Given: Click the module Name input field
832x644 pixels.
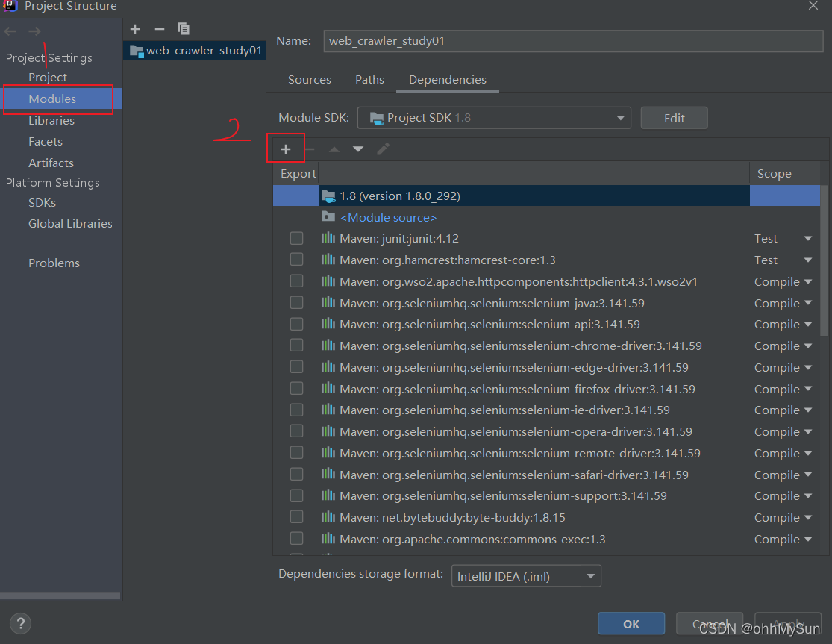Looking at the screenshot, I should 573,41.
